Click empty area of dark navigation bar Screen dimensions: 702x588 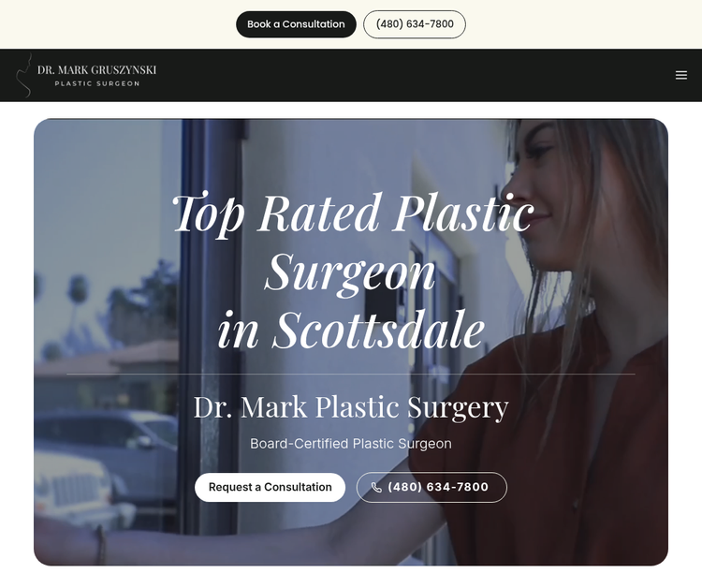(402, 75)
